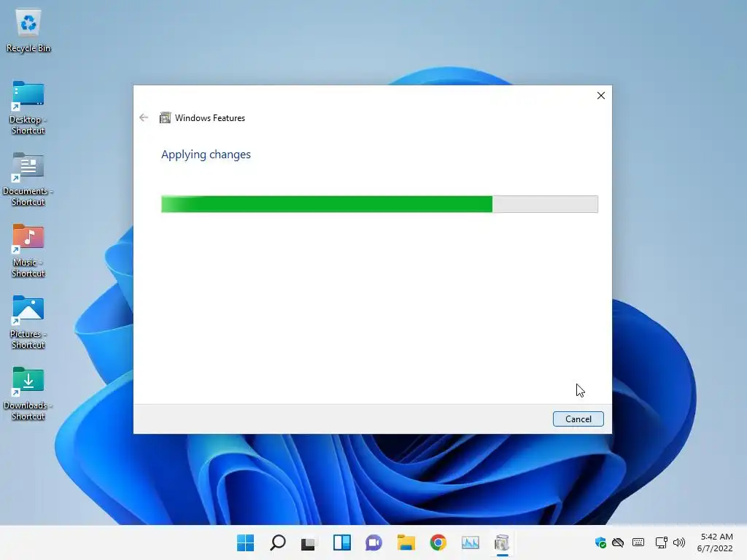Open the Windows Security tray icon
Screen dimensions: 747x560
[600, 542]
